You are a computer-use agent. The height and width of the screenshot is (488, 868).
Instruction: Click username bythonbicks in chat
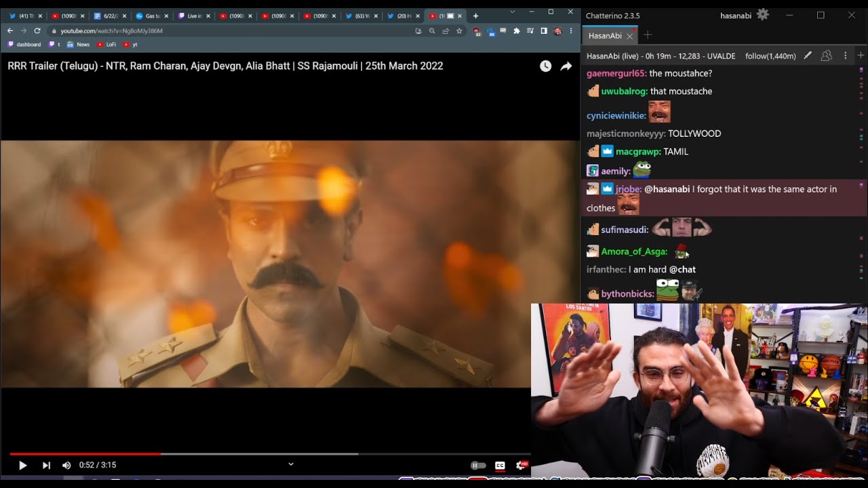[628, 294]
